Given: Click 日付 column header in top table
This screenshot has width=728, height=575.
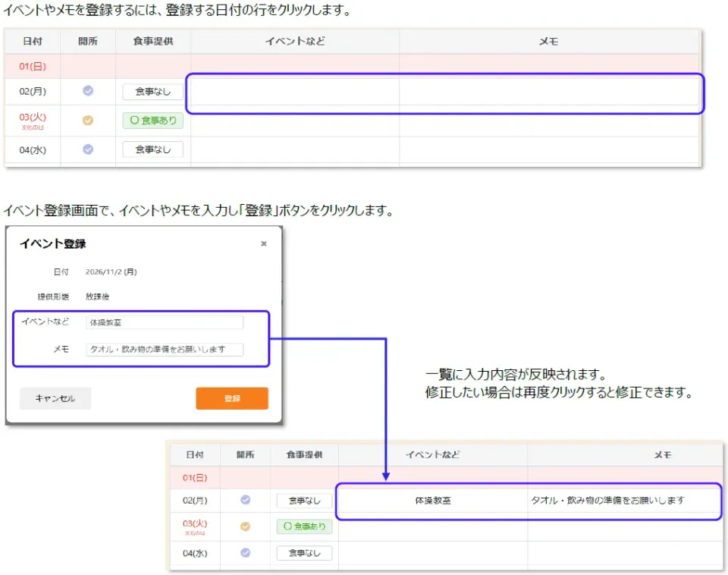Looking at the screenshot, I should click(x=33, y=41).
